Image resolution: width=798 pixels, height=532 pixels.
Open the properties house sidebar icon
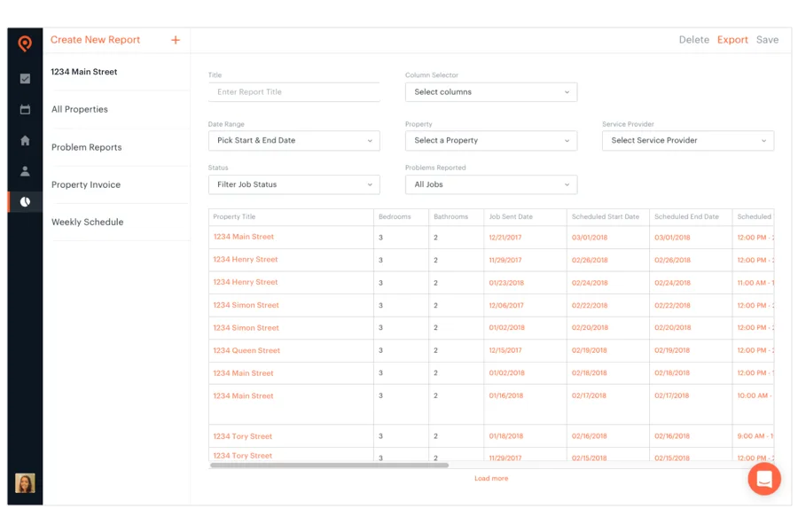click(25, 140)
